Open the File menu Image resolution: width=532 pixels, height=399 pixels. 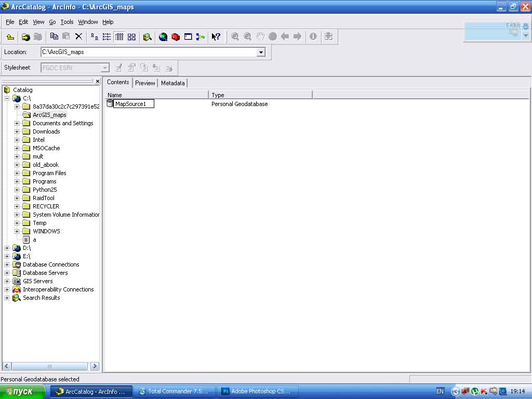[x=10, y=22]
